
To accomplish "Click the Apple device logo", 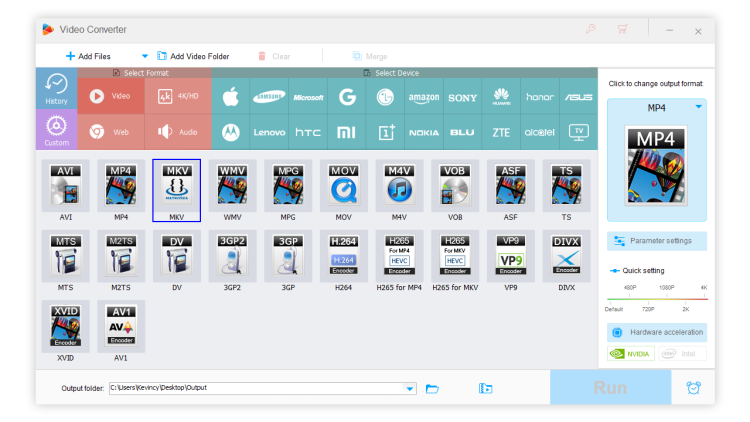I will (230, 98).
